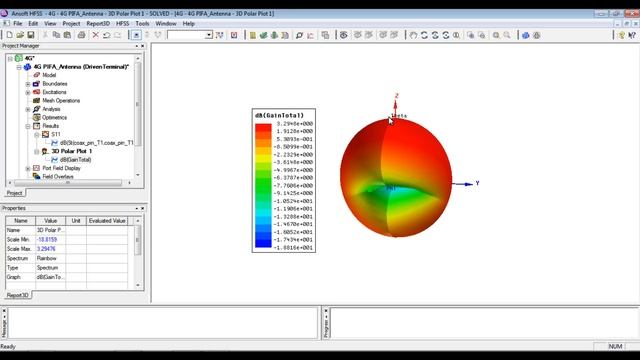Select dB(GainTotal) trace in project tree

(x=76, y=160)
